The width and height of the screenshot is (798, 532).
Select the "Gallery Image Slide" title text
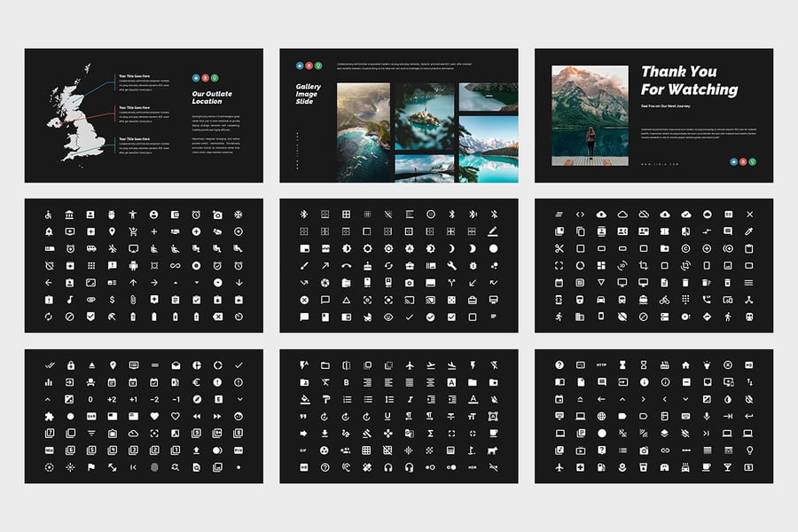309,94
